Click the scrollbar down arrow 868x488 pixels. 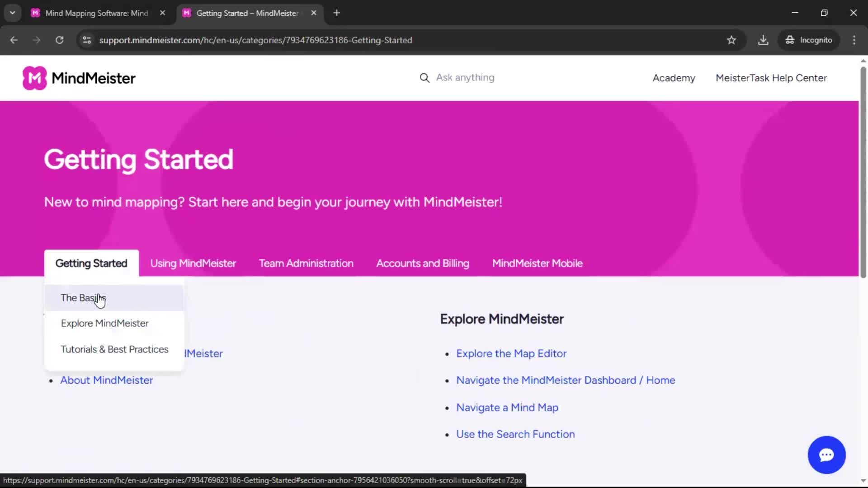click(863, 481)
